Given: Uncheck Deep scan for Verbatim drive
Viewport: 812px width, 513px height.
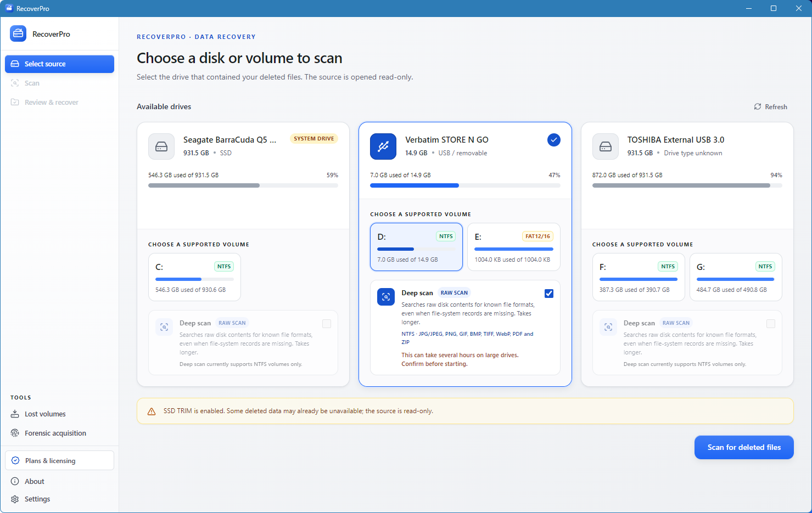Looking at the screenshot, I should 549,294.
